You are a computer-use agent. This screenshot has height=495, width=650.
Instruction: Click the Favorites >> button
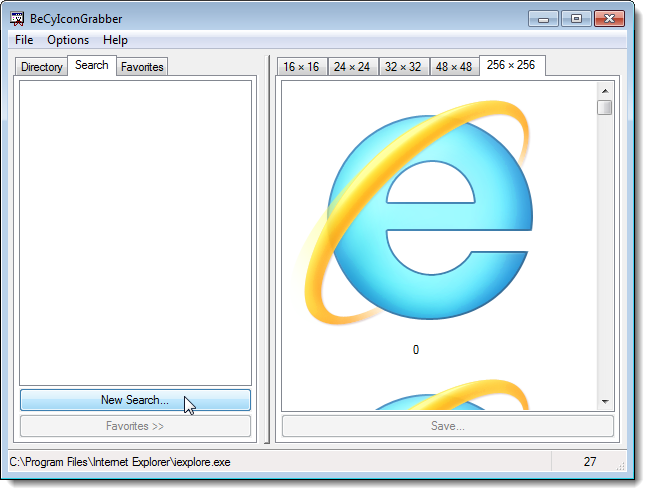(x=135, y=426)
